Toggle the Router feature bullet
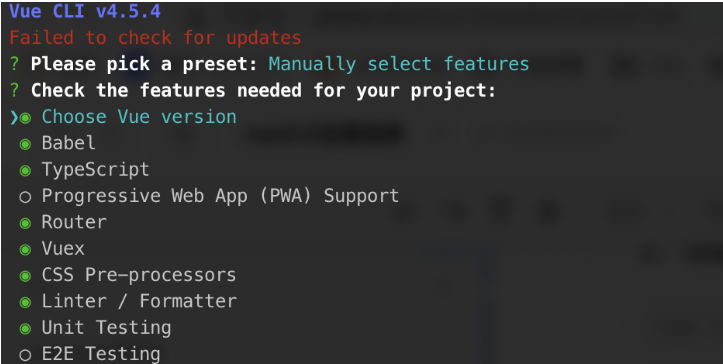The width and height of the screenshot is (723, 364). [25, 224]
